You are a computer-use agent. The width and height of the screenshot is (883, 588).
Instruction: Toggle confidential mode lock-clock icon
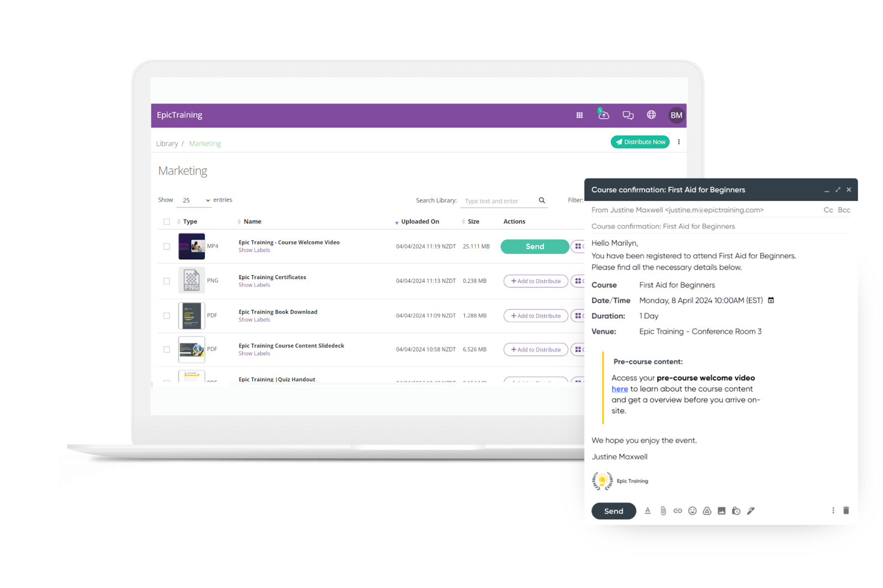coord(736,511)
